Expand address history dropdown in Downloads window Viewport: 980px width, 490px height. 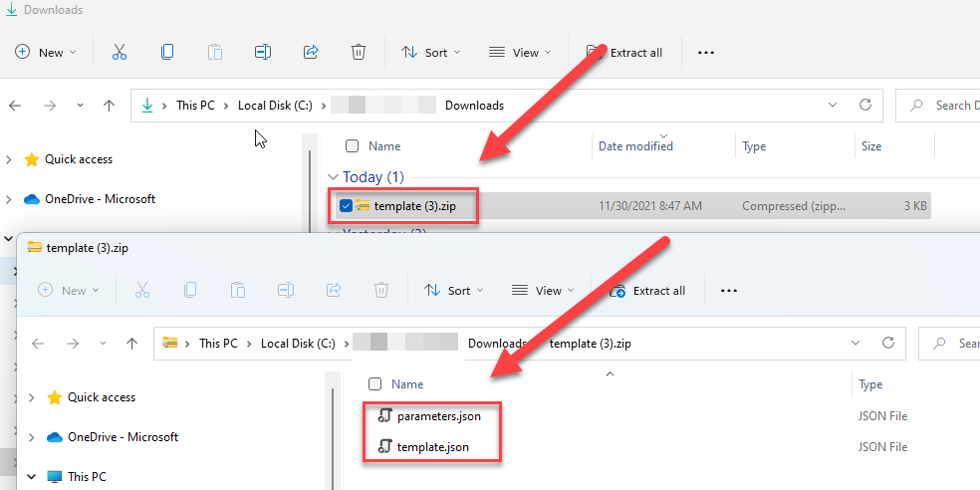833,105
